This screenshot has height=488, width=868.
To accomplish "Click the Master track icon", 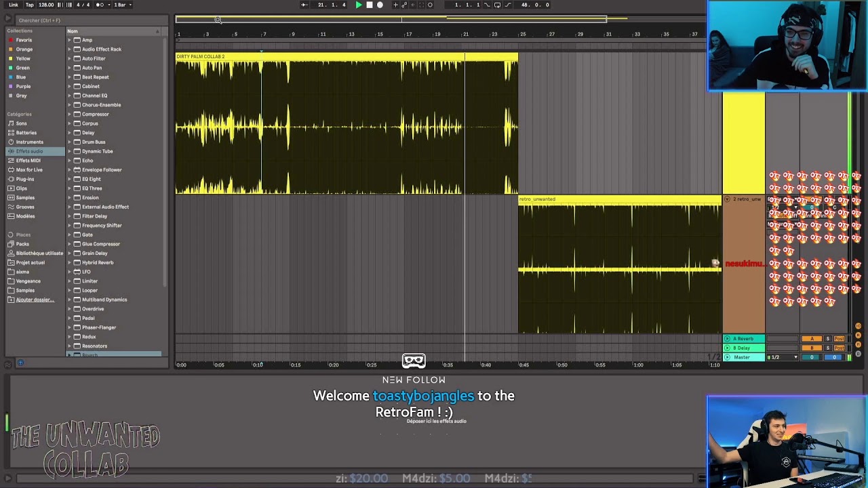I will pyautogui.click(x=727, y=357).
